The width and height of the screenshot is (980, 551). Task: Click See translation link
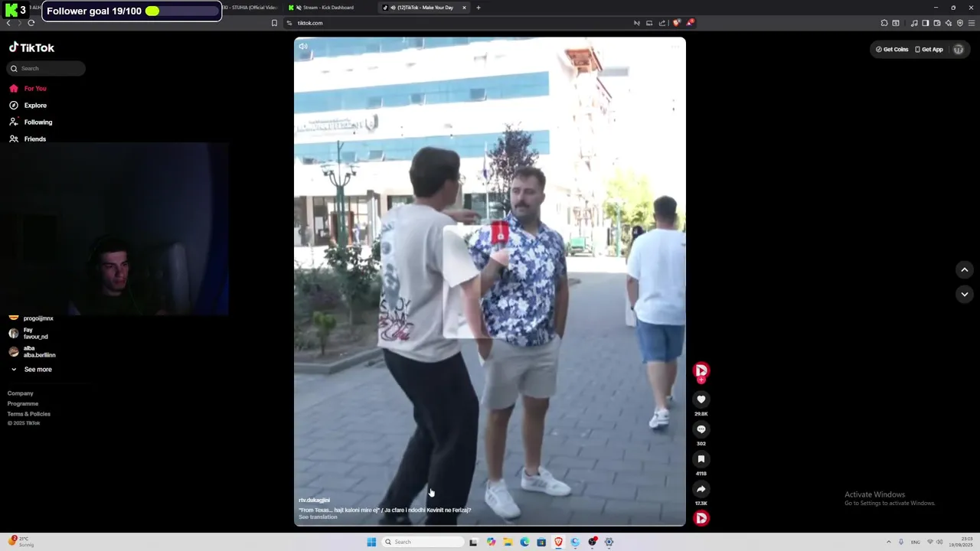click(318, 517)
